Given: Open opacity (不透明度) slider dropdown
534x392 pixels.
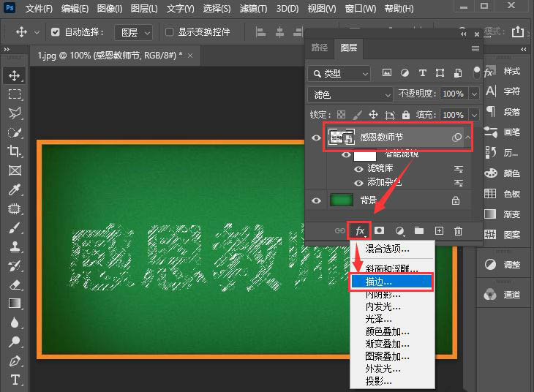Looking at the screenshot, I should coord(474,94).
